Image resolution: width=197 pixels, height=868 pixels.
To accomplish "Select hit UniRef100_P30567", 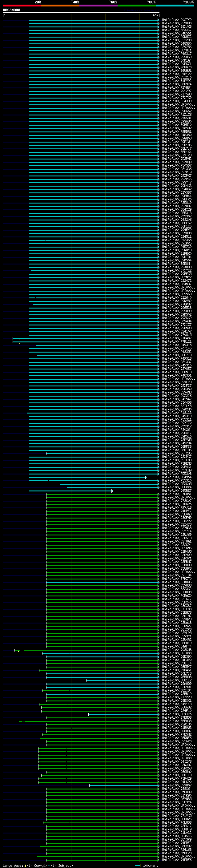I will pyautogui.click(x=177, y=165).
